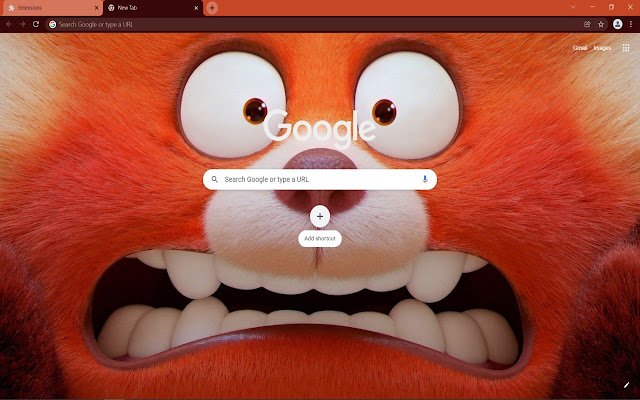
Task: Open a new tab with plus button
Action: coord(212,8)
